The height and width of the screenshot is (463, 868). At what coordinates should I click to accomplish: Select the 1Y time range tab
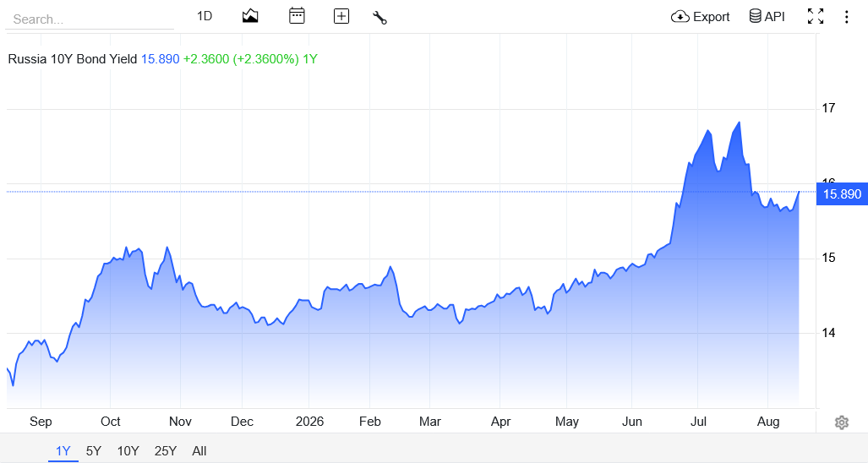tap(63, 451)
